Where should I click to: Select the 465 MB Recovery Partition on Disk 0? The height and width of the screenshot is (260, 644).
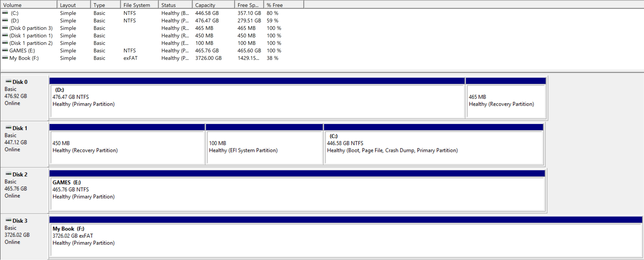pyautogui.click(x=506, y=101)
